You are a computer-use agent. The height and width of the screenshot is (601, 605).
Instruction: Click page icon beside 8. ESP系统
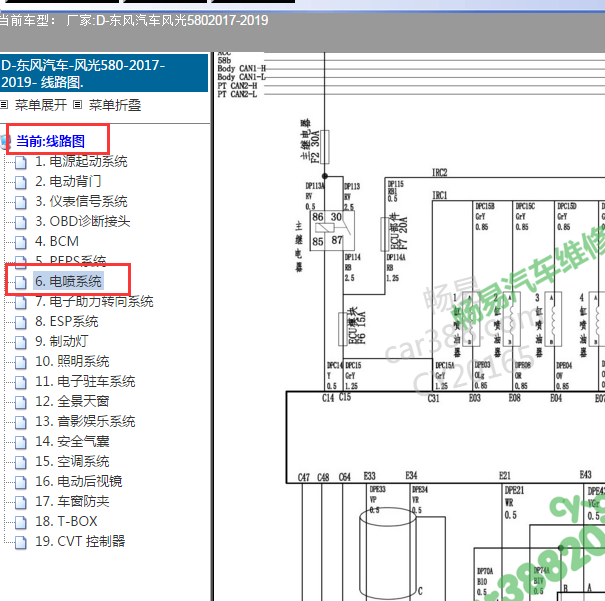[21, 322]
